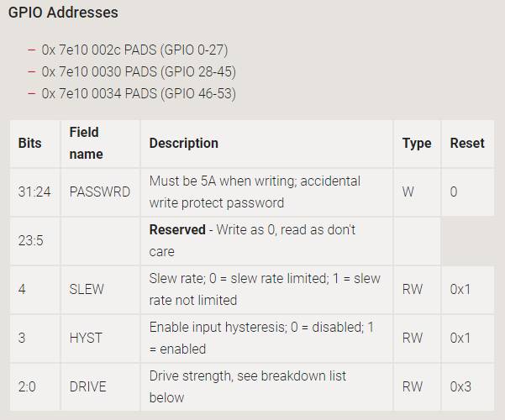The height and width of the screenshot is (420, 505).
Task: Select the SLEW field name cell
Action: [x=87, y=289]
